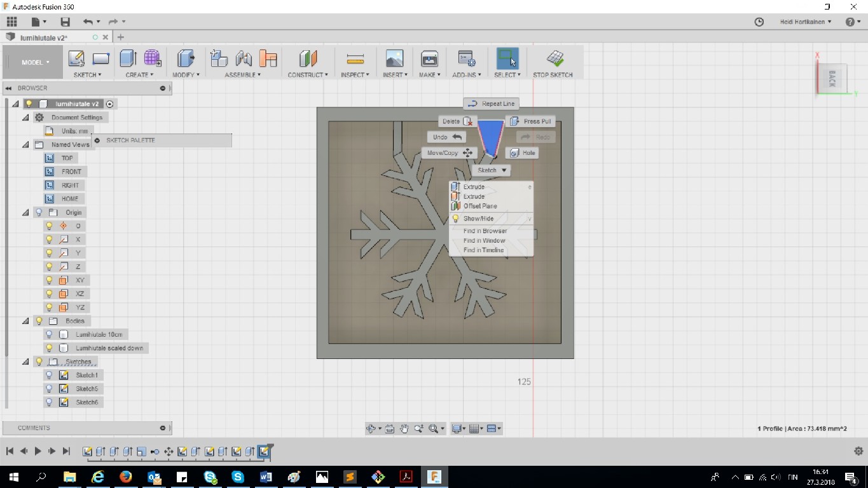This screenshot has width=868, height=488.
Task: Open the Add-Ins scripts icon
Action: click(467, 59)
